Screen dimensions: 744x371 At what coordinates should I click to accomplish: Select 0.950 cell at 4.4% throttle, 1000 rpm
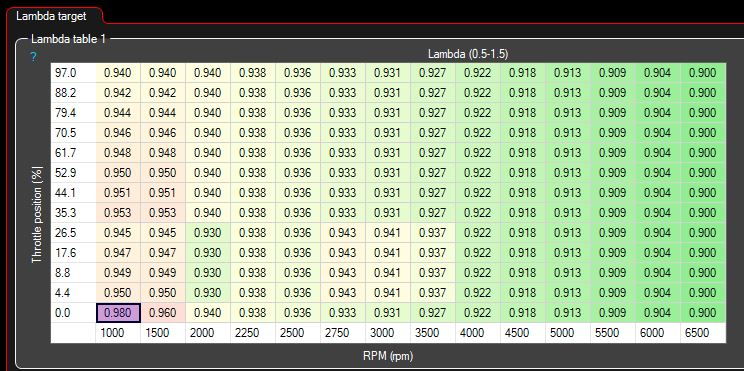tap(118, 293)
